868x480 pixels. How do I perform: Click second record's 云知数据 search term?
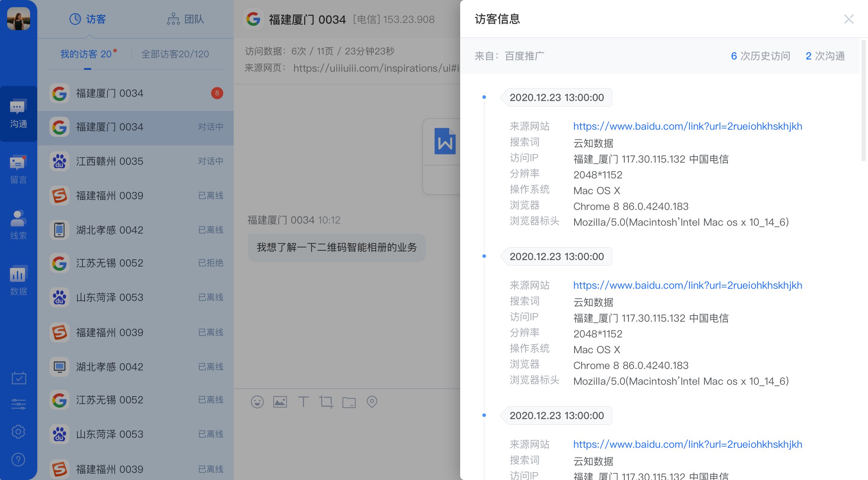pos(593,302)
